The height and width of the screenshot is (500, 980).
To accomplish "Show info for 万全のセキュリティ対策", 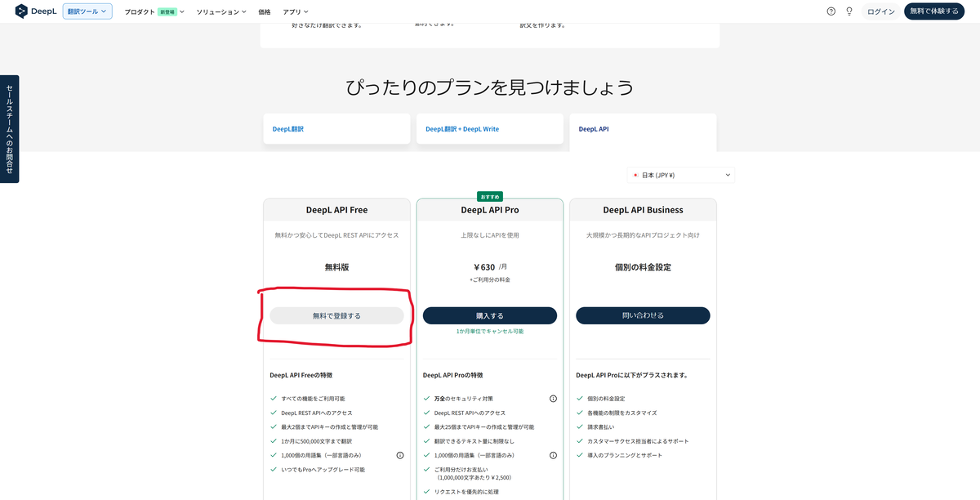I will click(553, 399).
